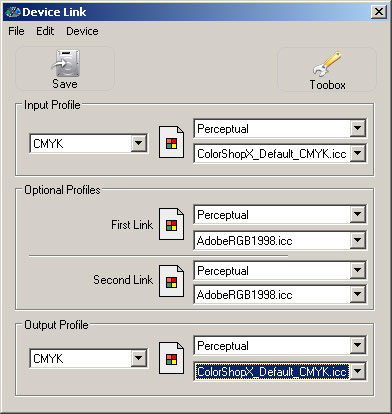This screenshot has width=392, height=414.
Task: Open the Device menu
Action: point(82,31)
